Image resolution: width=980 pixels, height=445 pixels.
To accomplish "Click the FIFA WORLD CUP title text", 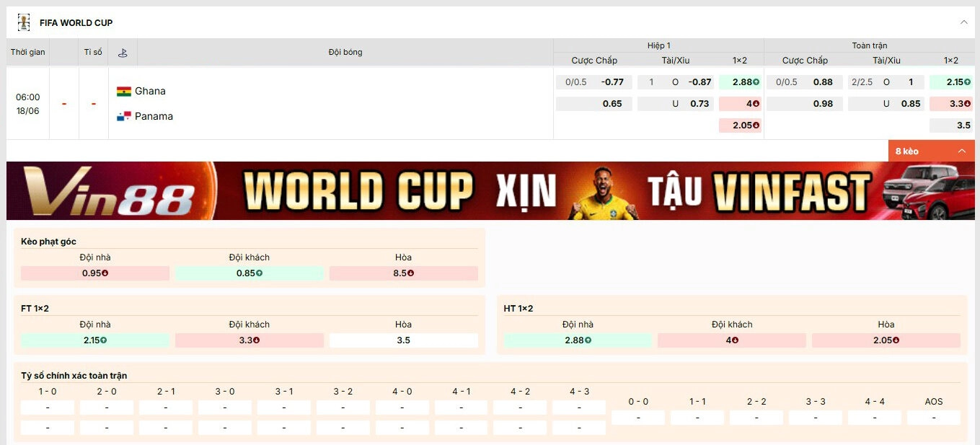I will click(x=76, y=23).
